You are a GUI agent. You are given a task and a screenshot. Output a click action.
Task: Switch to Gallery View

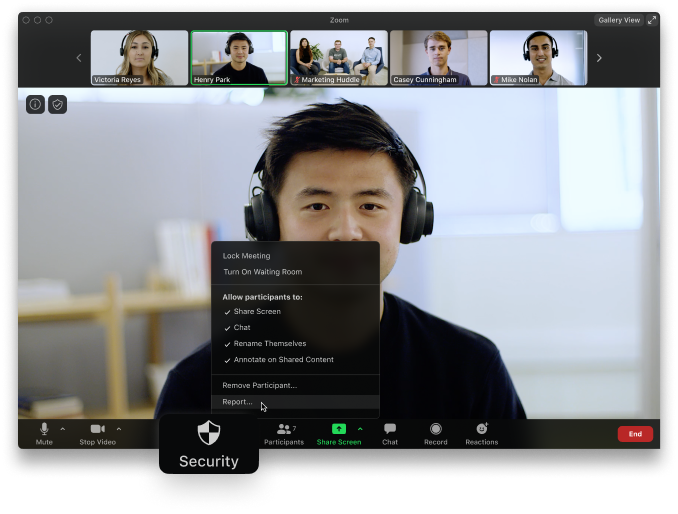[x=619, y=20]
